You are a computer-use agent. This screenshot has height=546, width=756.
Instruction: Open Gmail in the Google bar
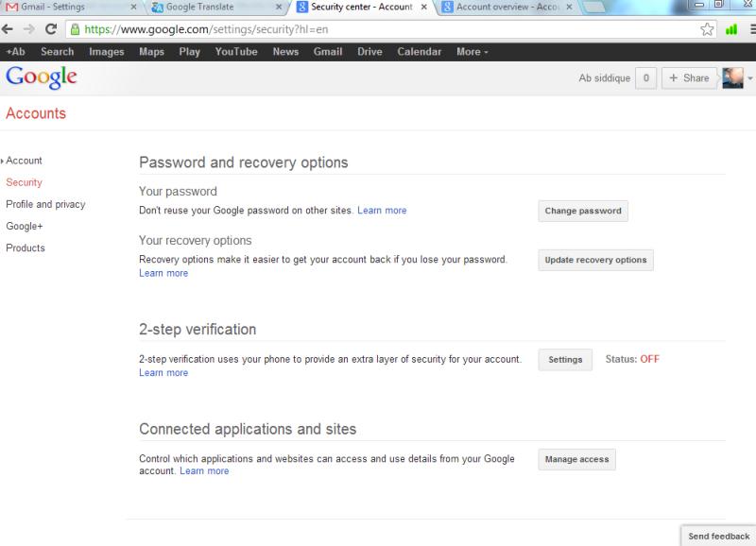[328, 52]
